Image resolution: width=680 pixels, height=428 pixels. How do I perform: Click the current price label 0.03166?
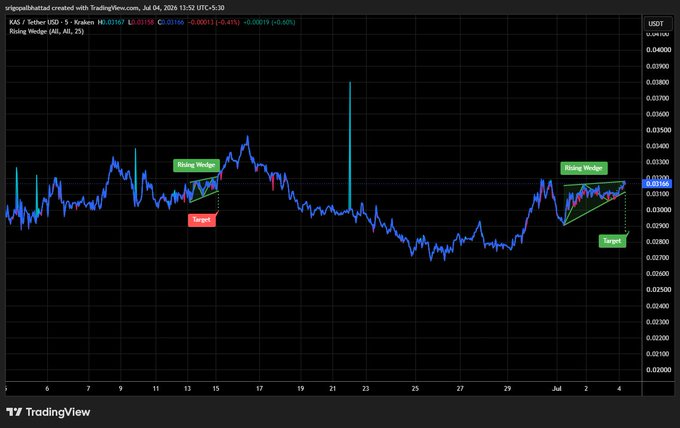coord(657,184)
